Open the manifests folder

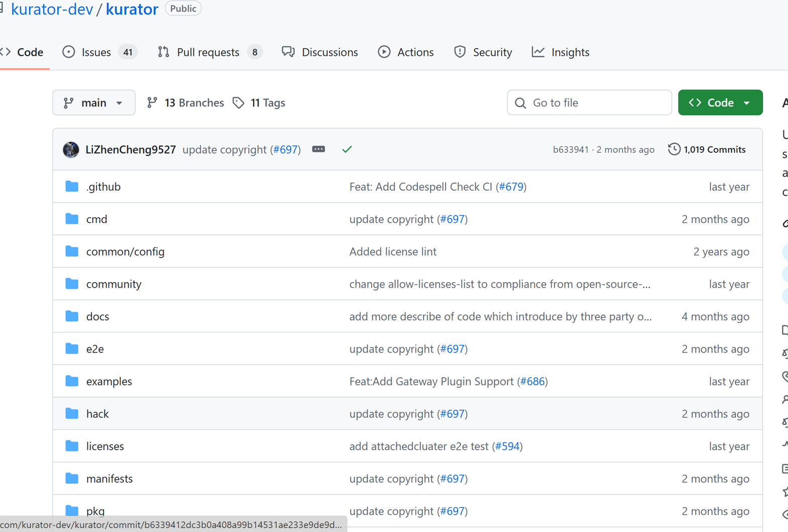(x=110, y=479)
